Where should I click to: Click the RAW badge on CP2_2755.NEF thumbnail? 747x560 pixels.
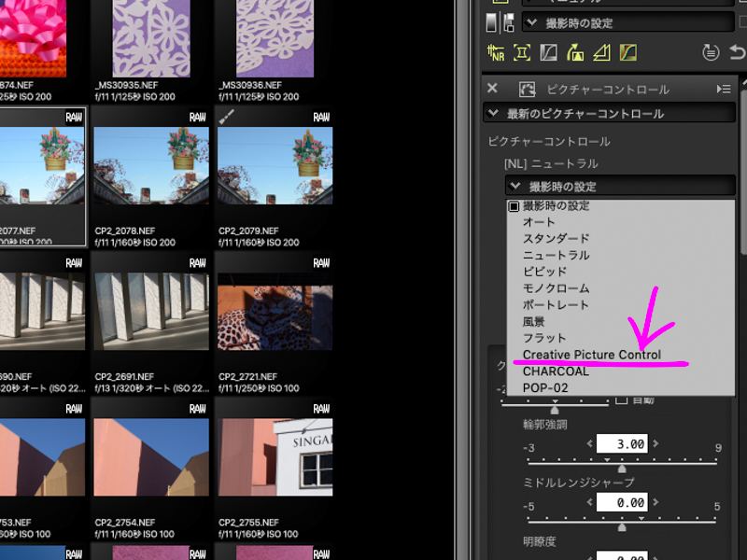(x=321, y=409)
